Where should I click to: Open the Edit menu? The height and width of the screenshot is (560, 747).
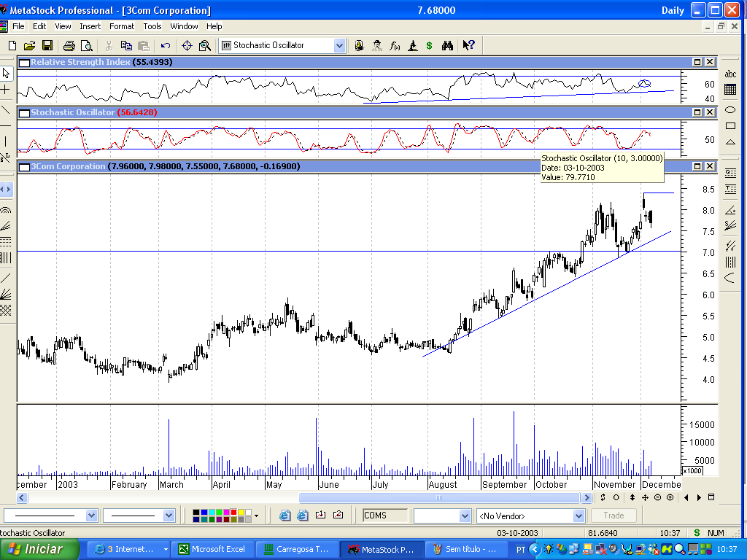click(x=39, y=26)
